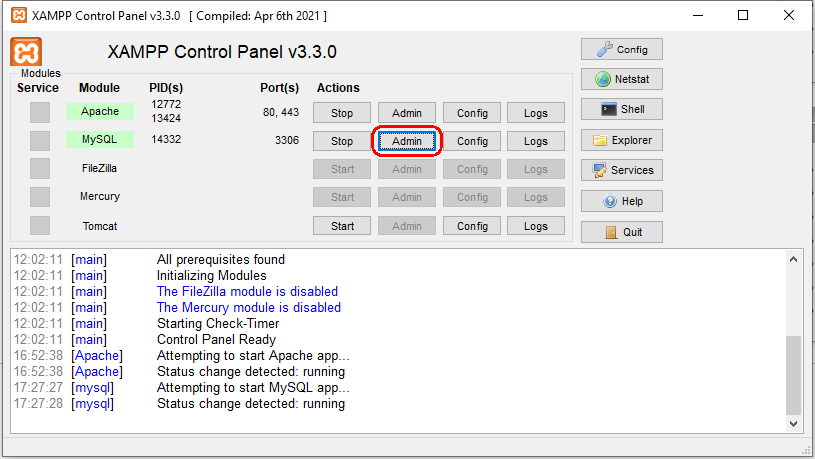Click the XAMPP title bar icon
Image resolution: width=815 pixels, height=459 pixels.
coord(18,16)
